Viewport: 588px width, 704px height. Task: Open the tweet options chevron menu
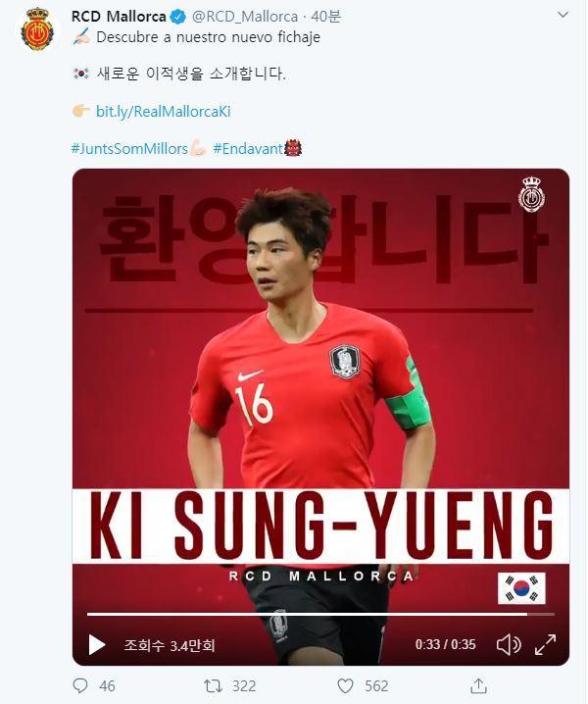pyautogui.click(x=563, y=16)
